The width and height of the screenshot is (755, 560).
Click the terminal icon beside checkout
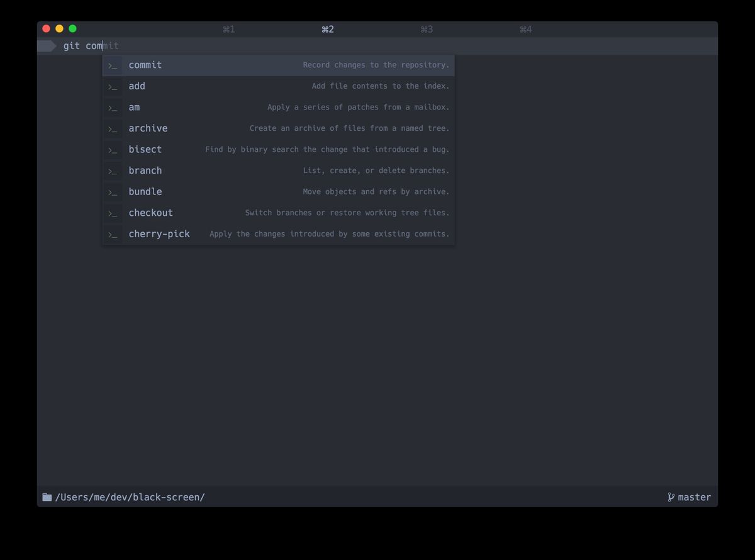pyautogui.click(x=113, y=213)
